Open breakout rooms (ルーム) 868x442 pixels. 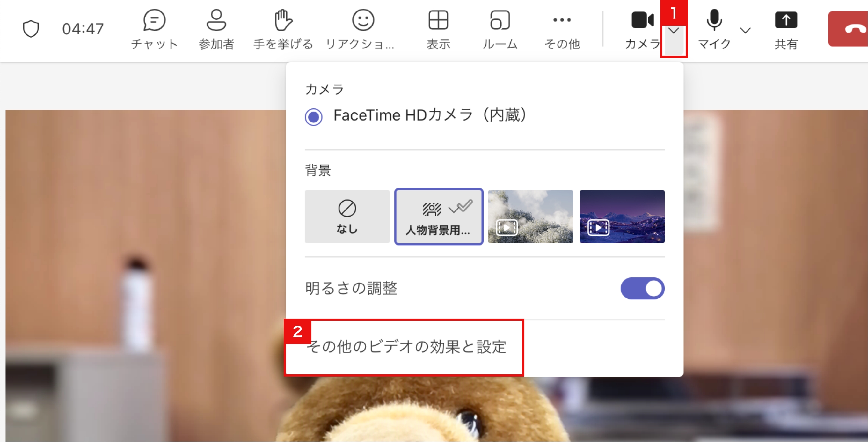coord(500,29)
